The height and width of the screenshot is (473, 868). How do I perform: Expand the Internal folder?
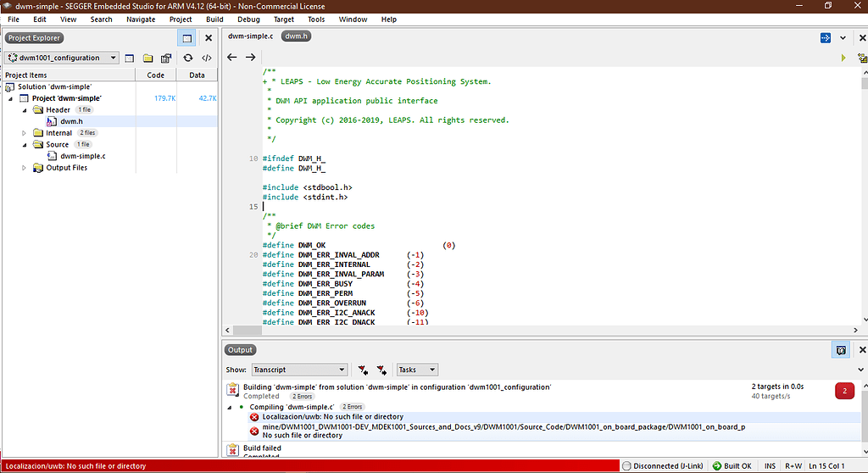pos(25,133)
